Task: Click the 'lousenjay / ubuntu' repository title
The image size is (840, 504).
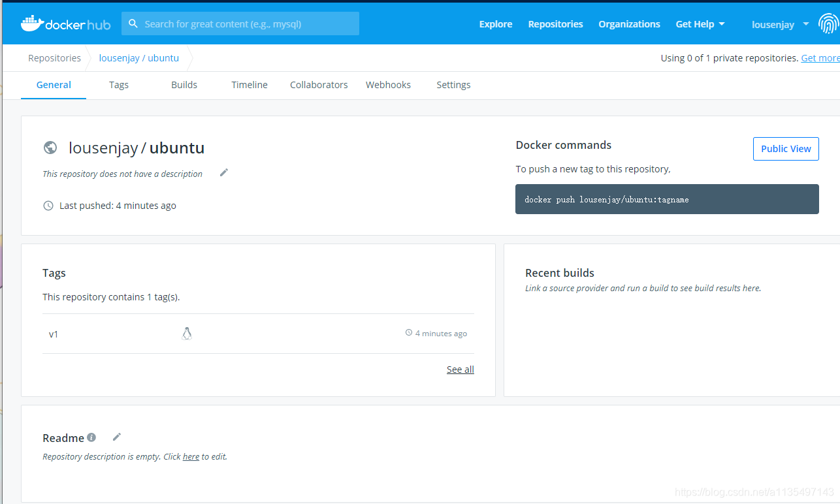Action: tap(137, 148)
